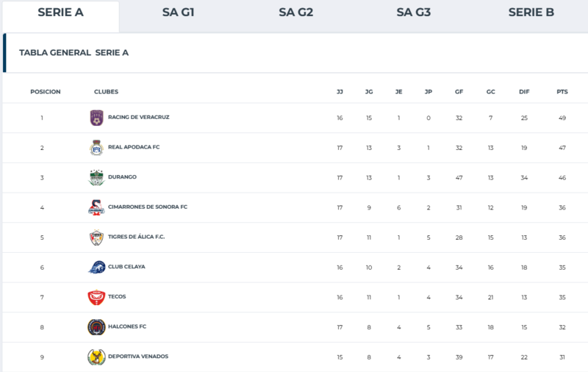Click the Cimarrones de Sonora FC logo
Screen dimensions: 588x372
[96, 207]
